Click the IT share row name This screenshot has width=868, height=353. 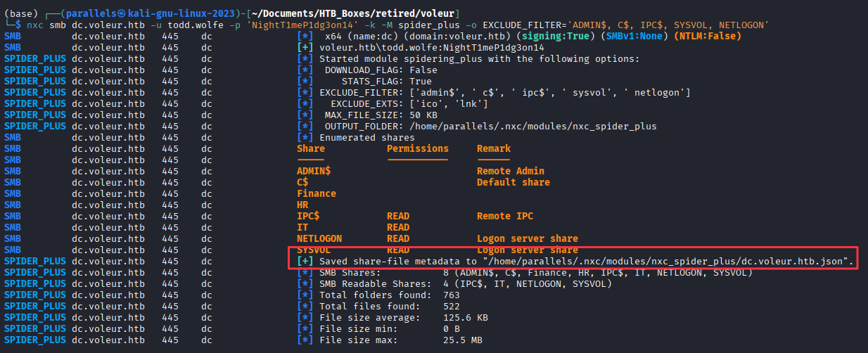point(302,227)
